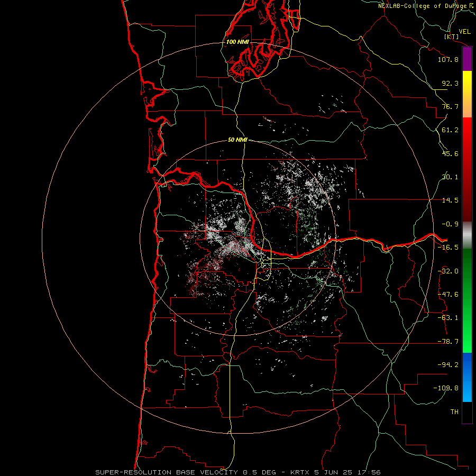Click the 92.3 velocity scale value

coord(450,83)
